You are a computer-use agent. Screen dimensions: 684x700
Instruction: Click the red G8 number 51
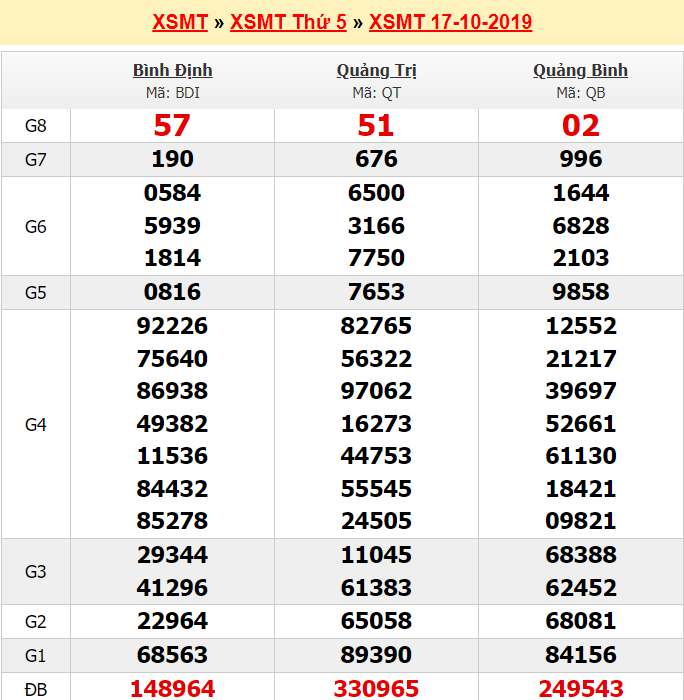coord(376,125)
